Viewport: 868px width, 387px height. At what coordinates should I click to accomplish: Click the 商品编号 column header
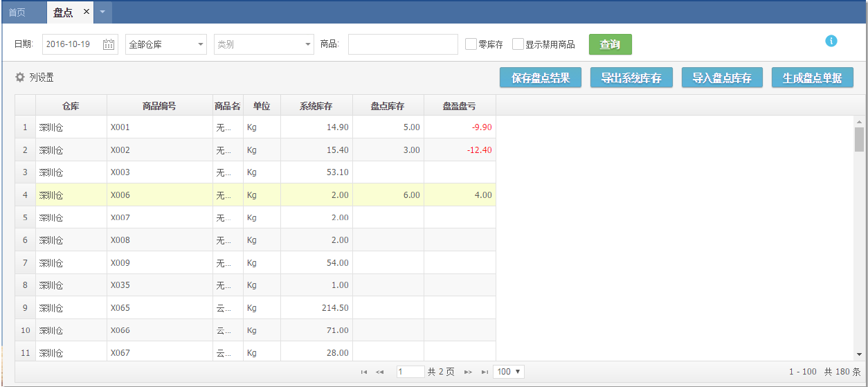(x=160, y=106)
